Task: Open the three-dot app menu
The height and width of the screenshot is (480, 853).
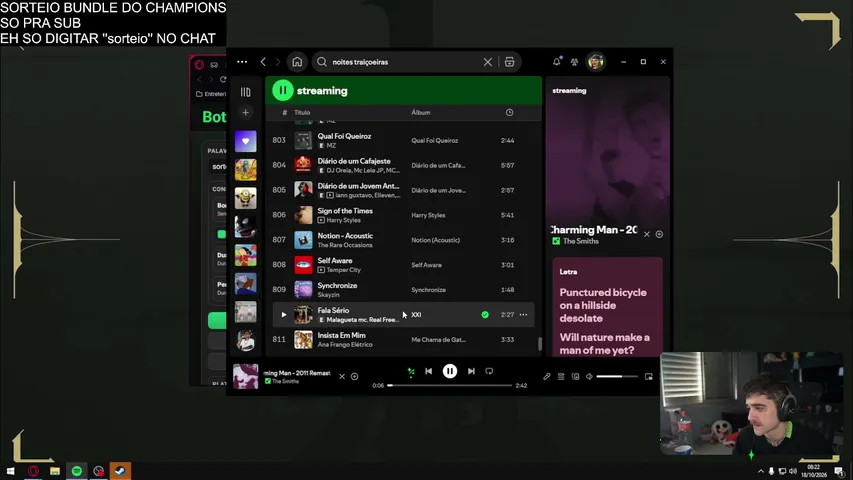Action: tap(242, 62)
